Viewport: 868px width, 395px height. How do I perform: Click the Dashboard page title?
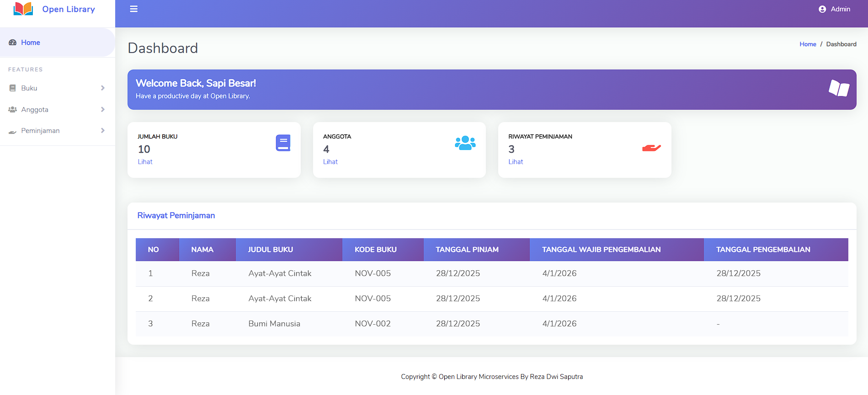pyautogui.click(x=163, y=48)
